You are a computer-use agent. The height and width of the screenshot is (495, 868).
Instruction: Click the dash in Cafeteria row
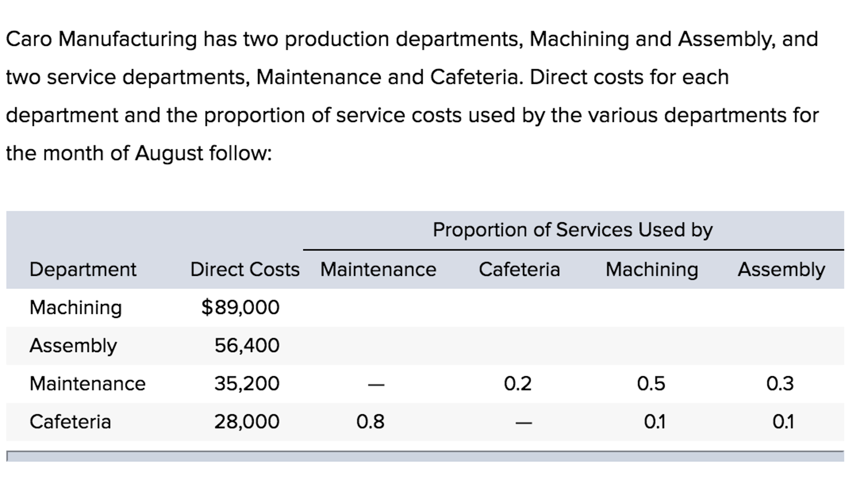point(524,423)
